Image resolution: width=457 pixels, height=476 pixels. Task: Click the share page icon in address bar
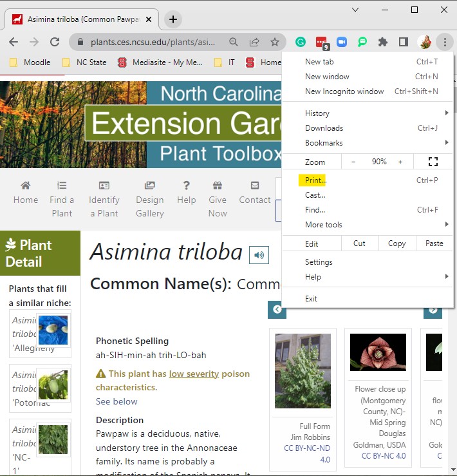(254, 42)
